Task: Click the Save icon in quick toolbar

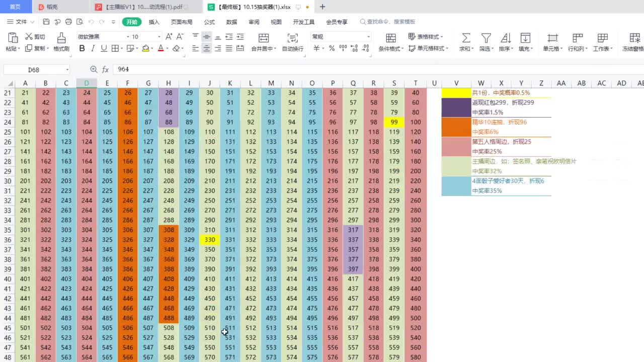Action: pyautogui.click(x=46, y=22)
